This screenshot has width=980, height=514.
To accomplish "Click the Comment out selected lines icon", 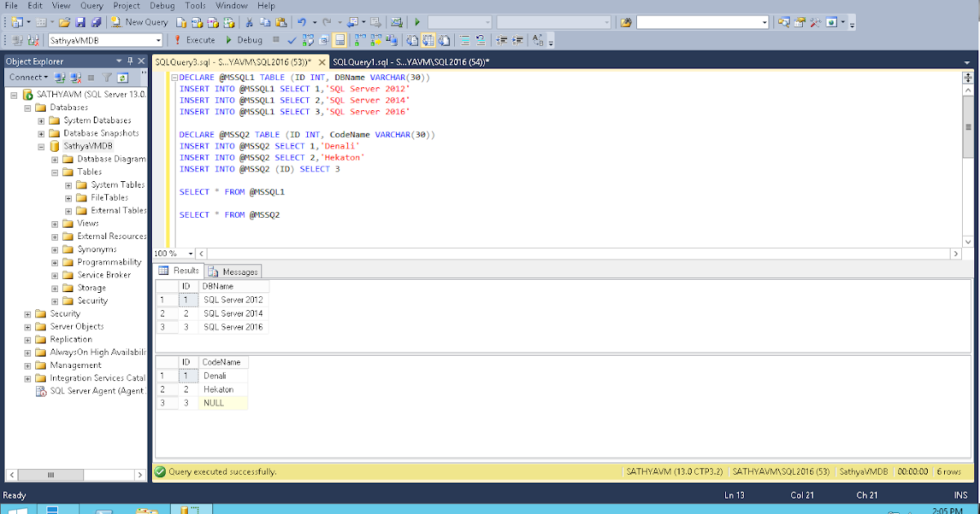I will [x=465, y=40].
